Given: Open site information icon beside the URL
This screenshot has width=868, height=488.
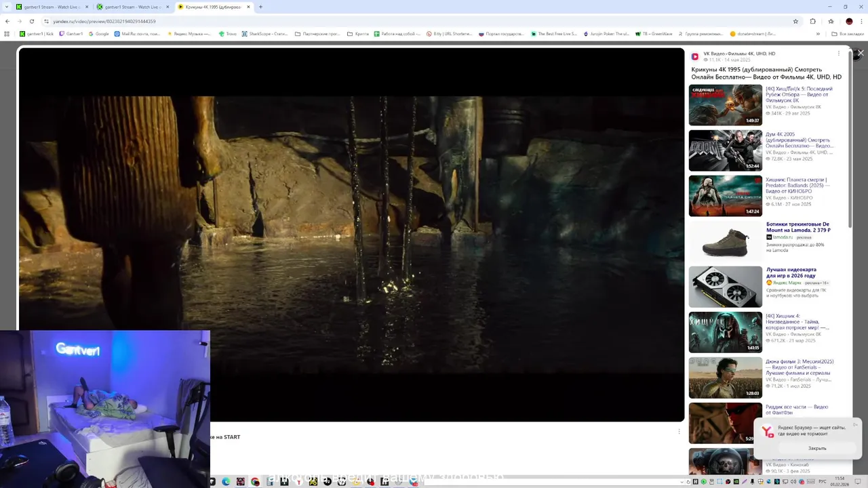Looking at the screenshot, I should [x=46, y=21].
